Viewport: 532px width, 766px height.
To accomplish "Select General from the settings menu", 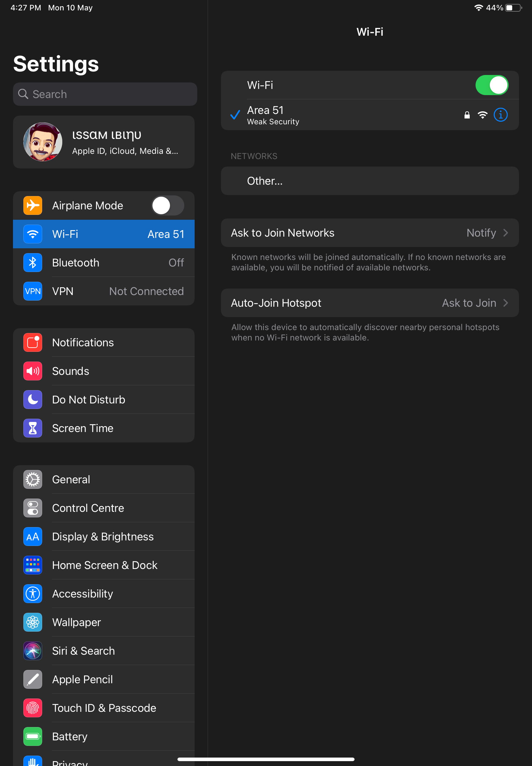I will pos(71,479).
